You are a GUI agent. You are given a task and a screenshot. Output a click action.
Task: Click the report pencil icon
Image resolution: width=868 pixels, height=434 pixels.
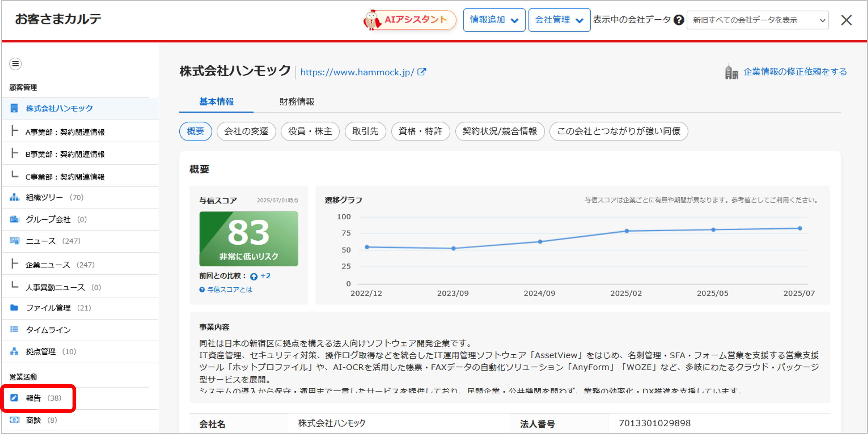[x=14, y=398]
